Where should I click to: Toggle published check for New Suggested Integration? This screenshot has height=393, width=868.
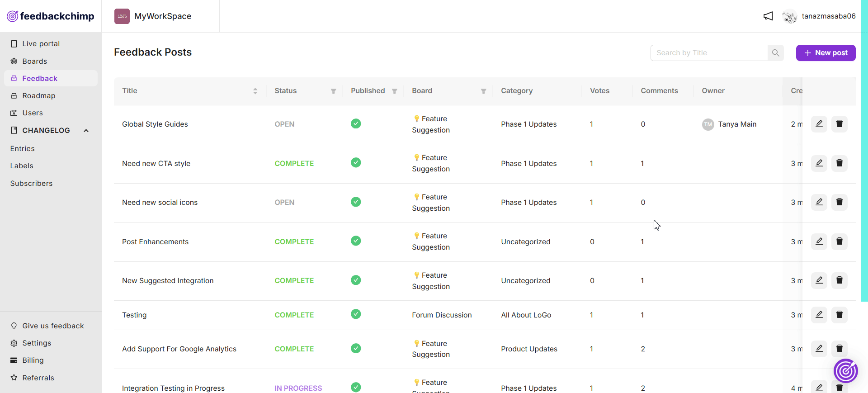[x=356, y=280]
